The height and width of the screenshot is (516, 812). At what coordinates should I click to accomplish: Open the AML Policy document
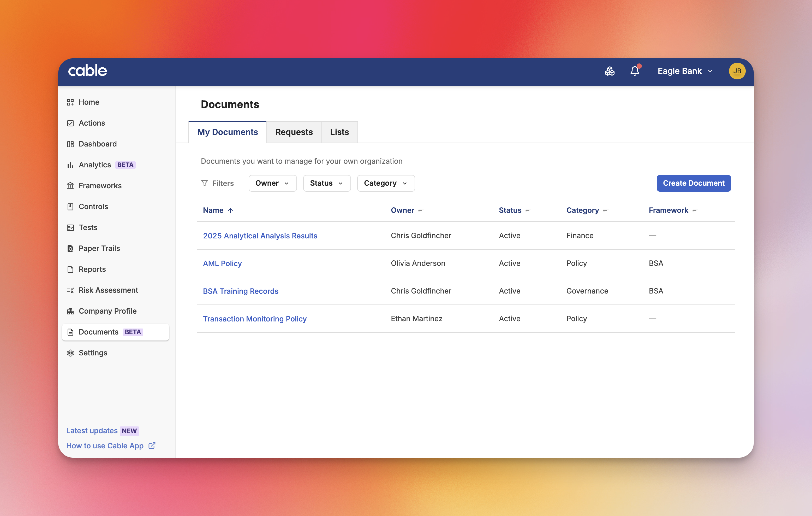(222, 263)
